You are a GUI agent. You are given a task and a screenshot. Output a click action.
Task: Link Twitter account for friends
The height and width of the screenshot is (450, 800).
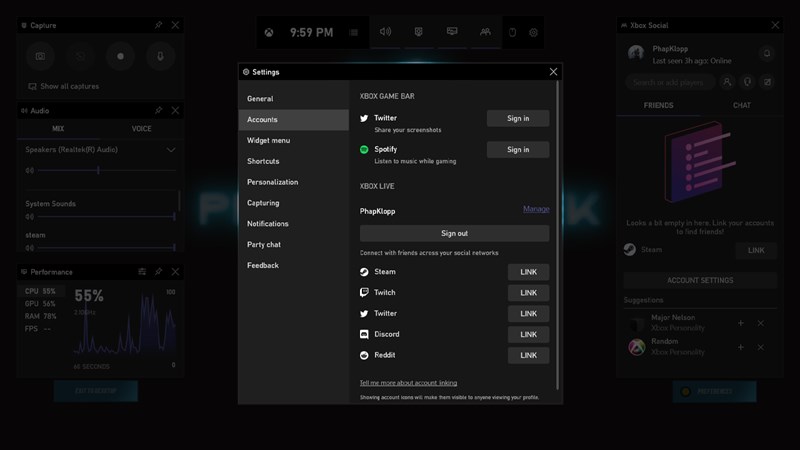pyautogui.click(x=529, y=314)
